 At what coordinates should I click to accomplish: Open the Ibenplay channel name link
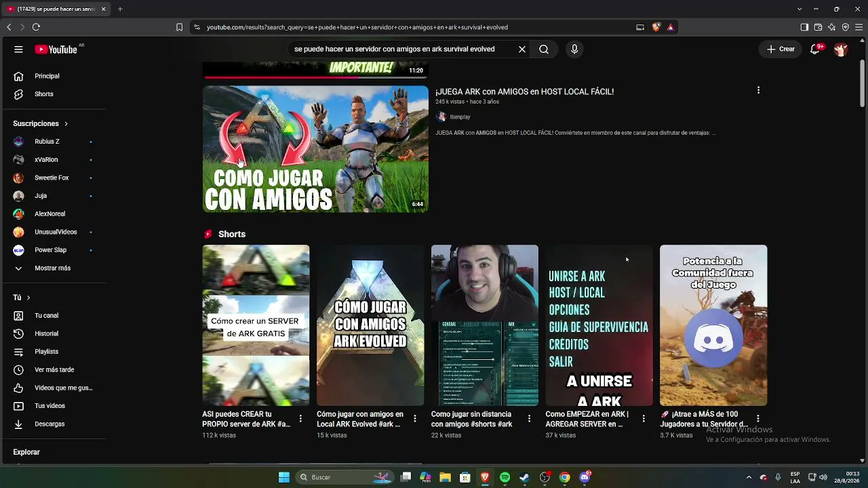[x=460, y=117]
